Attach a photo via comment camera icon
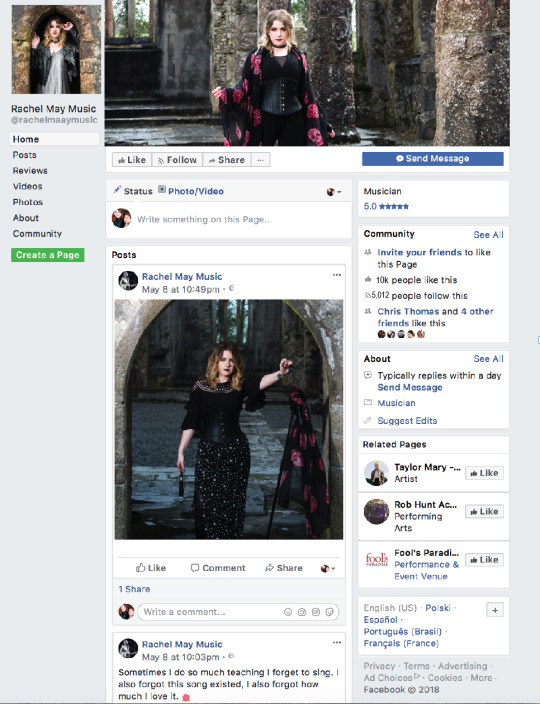 point(302,612)
